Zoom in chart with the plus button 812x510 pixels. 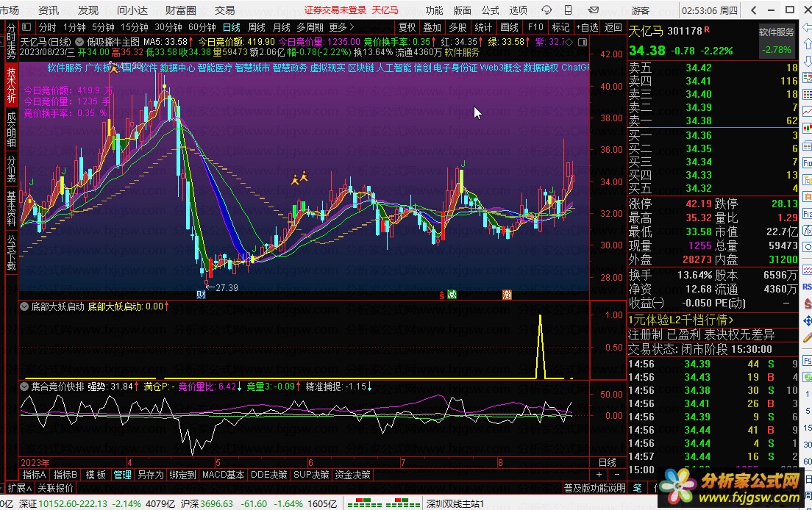pos(599,474)
